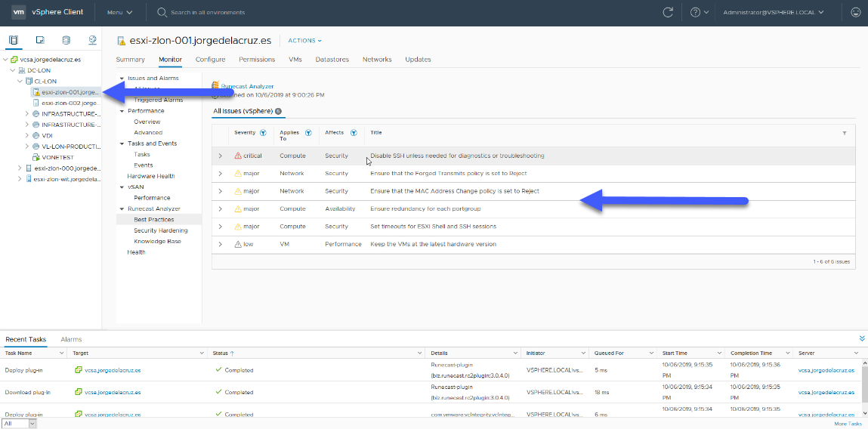
Task: Collapse the bottom panel with double chevron
Action: point(862,338)
